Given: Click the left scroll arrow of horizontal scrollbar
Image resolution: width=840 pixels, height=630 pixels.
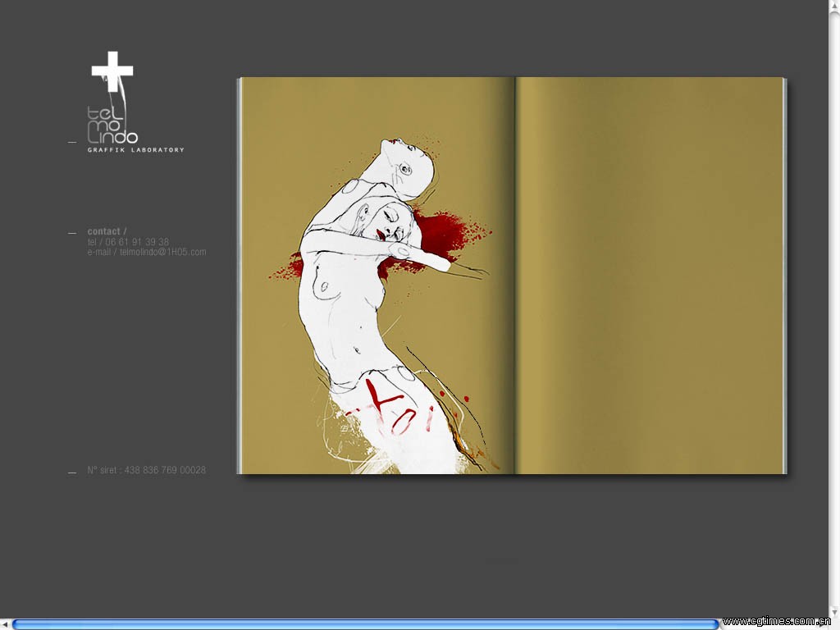Looking at the screenshot, I should pos(5,624).
